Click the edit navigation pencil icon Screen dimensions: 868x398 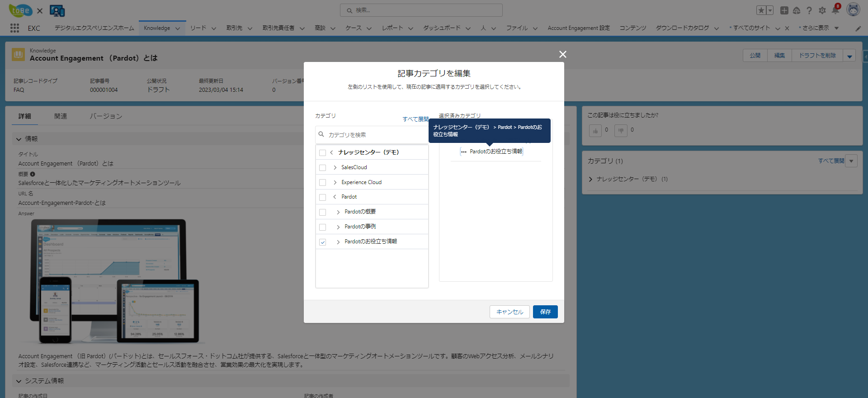(x=858, y=28)
